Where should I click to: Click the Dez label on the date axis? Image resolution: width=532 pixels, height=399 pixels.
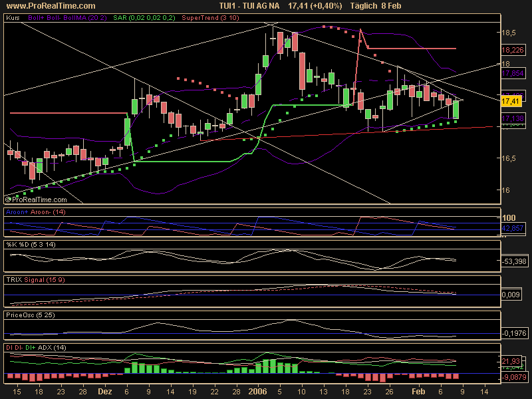click(x=106, y=393)
